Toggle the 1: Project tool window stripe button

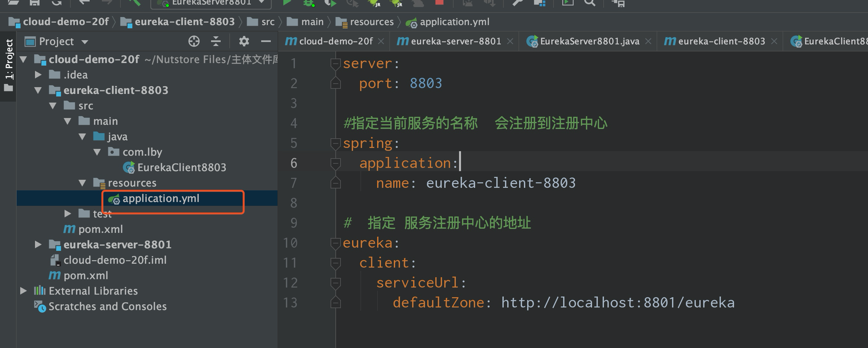[x=9, y=64]
